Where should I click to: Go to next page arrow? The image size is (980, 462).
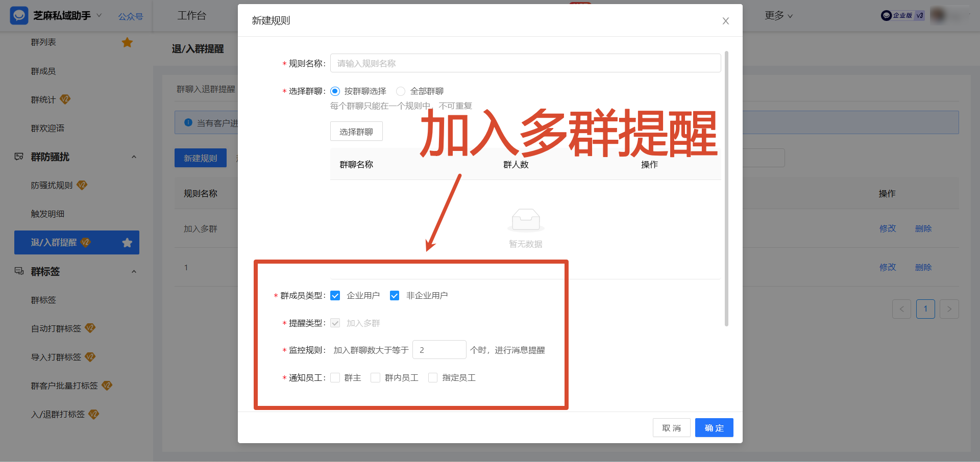(949, 309)
